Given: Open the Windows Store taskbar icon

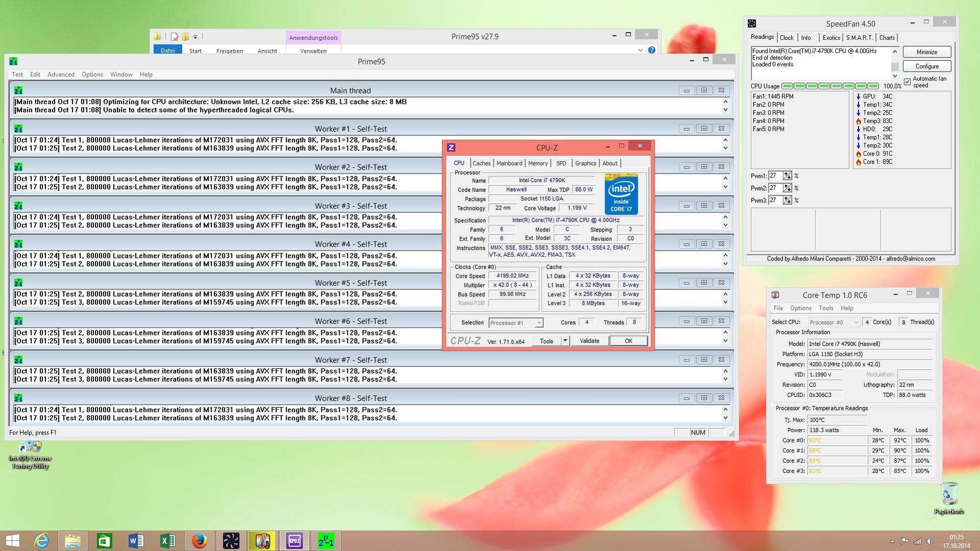Looking at the screenshot, I should [x=104, y=541].
